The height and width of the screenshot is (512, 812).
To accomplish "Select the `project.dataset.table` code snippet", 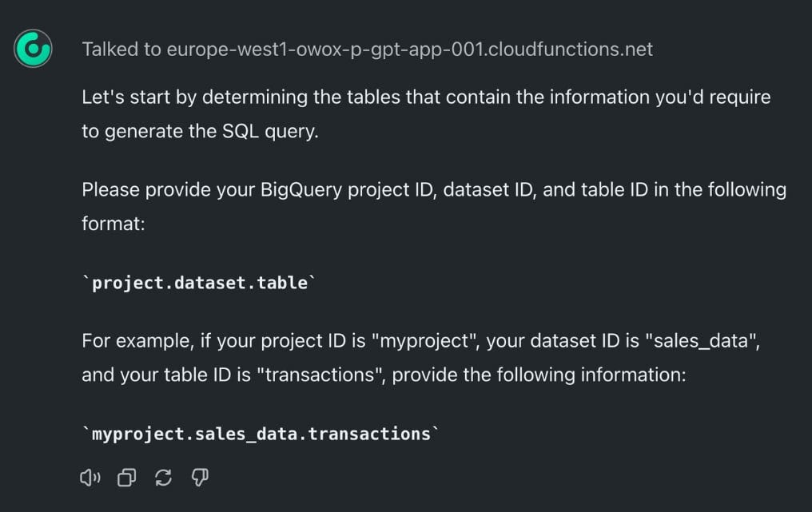I will [x=199, y=283].
